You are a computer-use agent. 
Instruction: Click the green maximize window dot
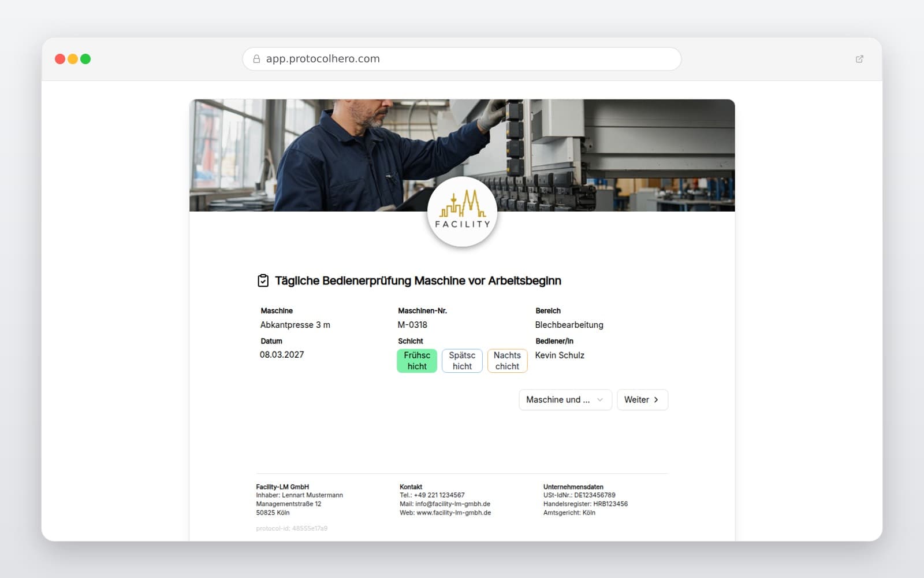coord(85,59)
